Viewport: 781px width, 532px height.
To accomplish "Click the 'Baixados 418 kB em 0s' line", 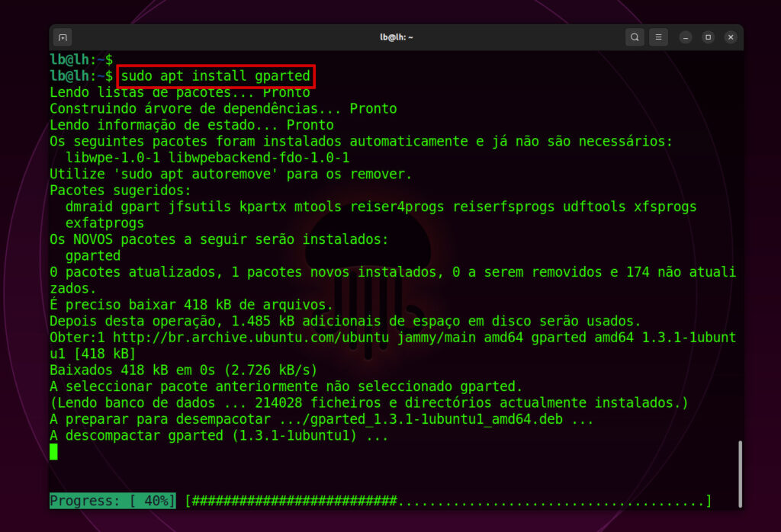I will pos(184,370).
